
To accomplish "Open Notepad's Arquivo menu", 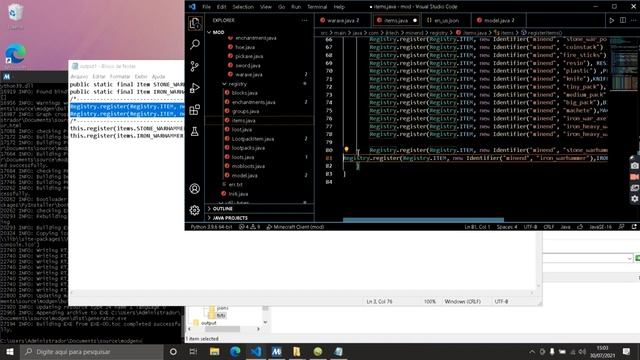I will (x=79, y=76).
